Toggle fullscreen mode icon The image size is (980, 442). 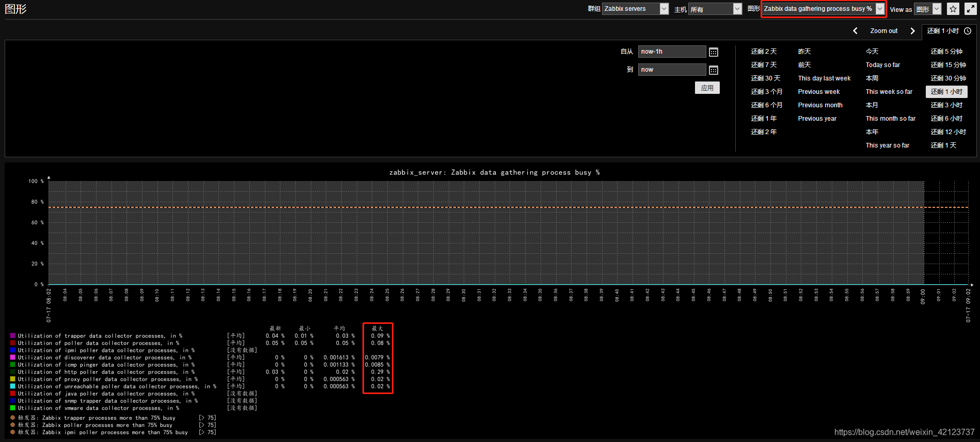pos(971,9)
